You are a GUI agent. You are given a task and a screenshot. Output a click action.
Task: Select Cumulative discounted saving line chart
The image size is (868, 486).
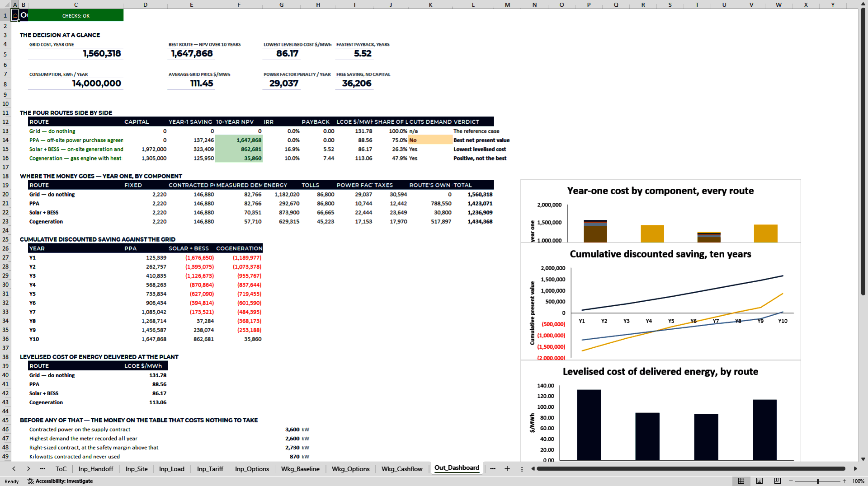(660, 301)
